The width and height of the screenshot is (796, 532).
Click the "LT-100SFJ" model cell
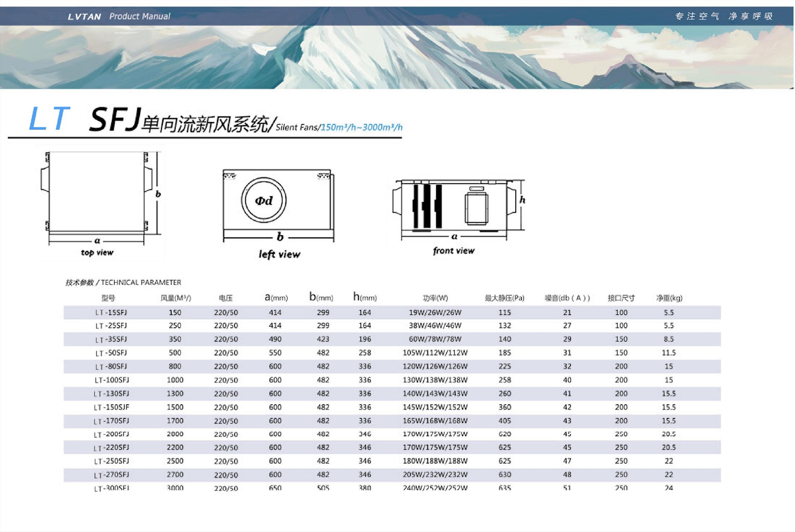[x=112, y=380]
